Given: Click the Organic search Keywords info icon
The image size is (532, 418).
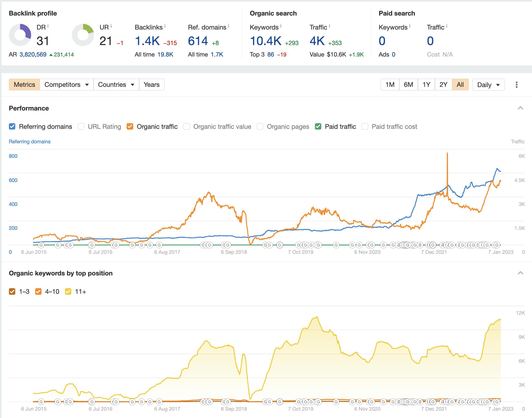Looking at the screenshot, I should coord(281,26).
